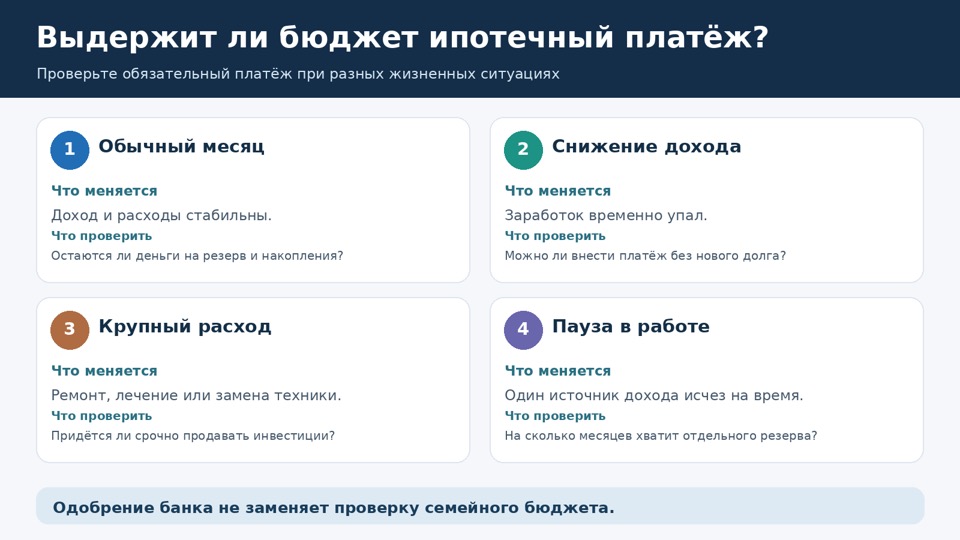Click the text 'Заработок временно упал.'
This screenshot has height=540, width=960.
[x=606, y=216]
